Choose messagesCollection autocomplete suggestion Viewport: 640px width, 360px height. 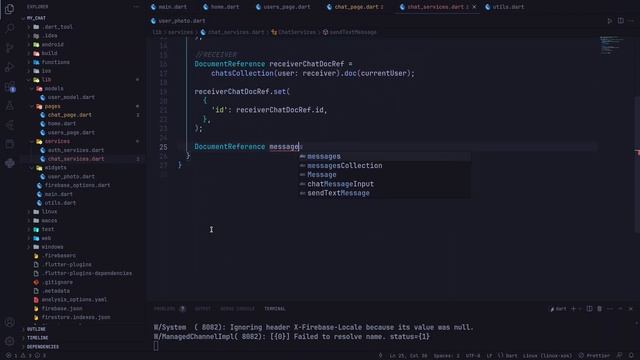(x=384, y=166)
